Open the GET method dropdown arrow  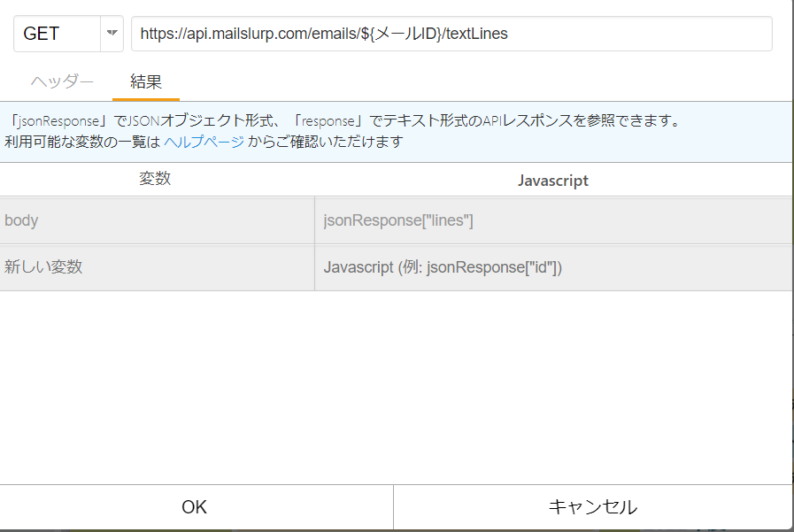click(112, 34)
